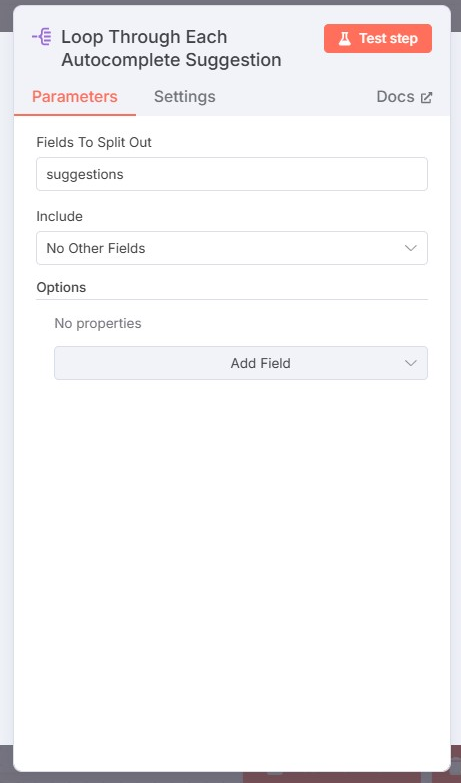This screenshot has width=461, height=783.
Task: Click the external link icon beside Docs
Action: (x=426, y=97)
